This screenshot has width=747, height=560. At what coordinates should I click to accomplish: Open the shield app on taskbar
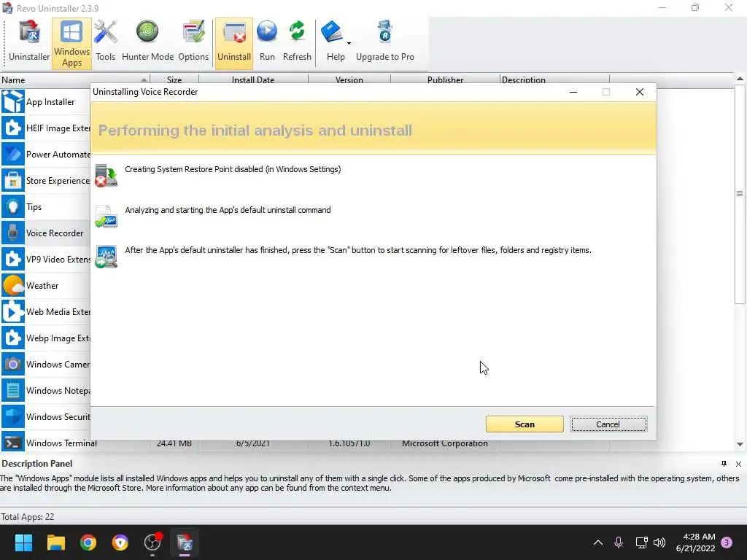(x=120, y=542)
